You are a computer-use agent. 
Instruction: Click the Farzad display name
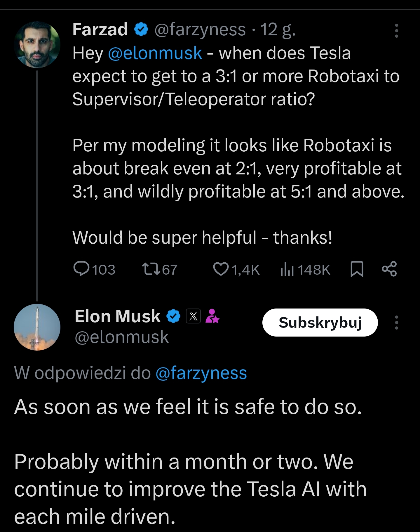pos(100,30)
